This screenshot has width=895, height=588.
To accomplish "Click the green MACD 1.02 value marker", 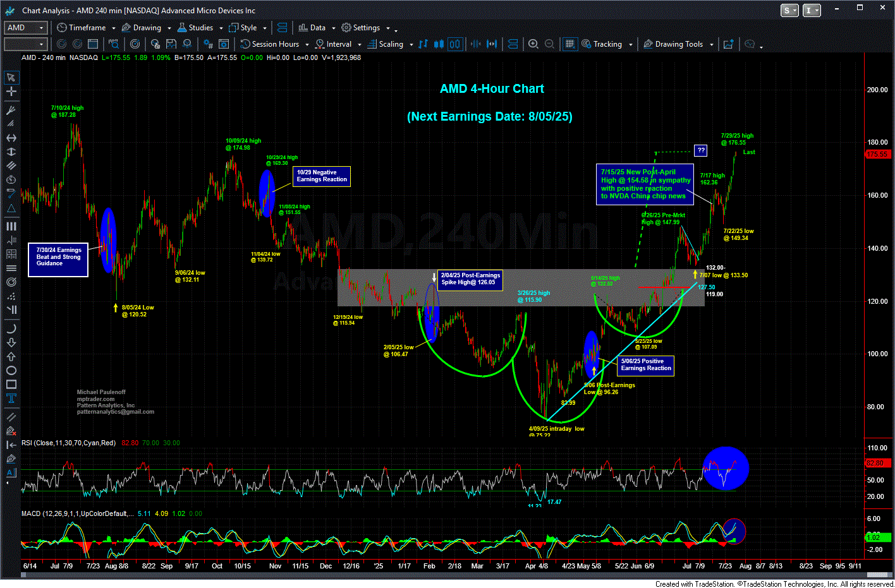I will [877, 537].
